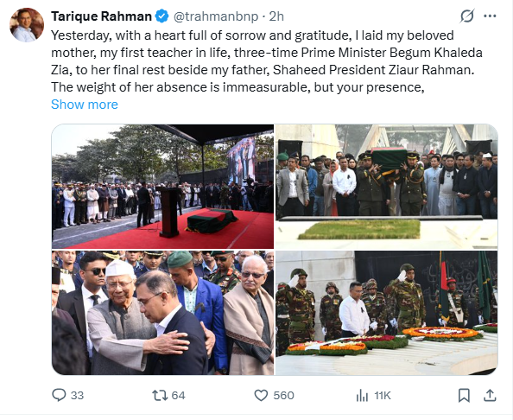Image resolution: width=513 pixels, height=420 pixels.
Task: View post analytics bar chart icon
Action: point(362,395)
